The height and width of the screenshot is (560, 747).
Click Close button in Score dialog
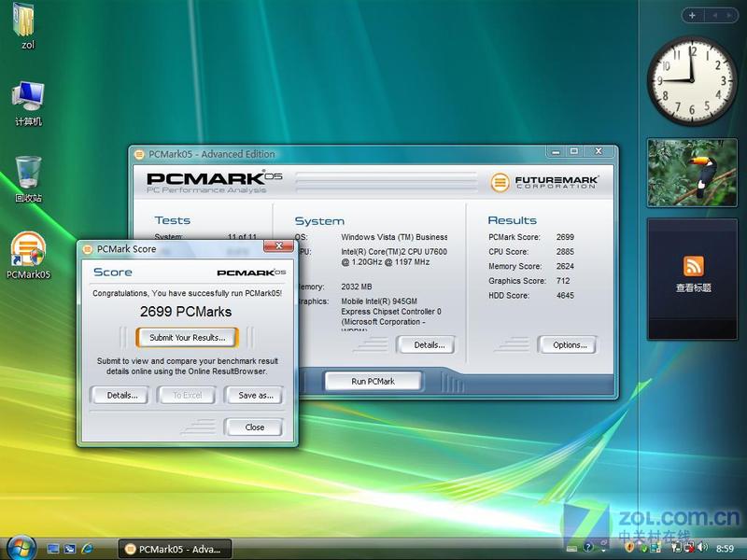254,427
